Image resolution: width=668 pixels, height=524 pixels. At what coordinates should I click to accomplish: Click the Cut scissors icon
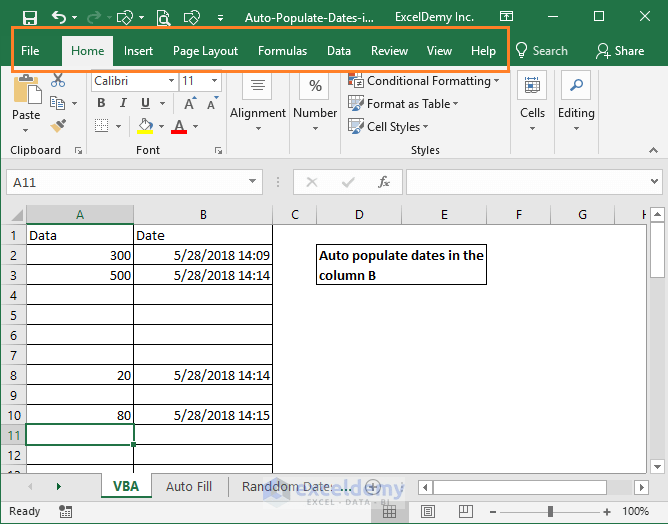pos(58,80)
